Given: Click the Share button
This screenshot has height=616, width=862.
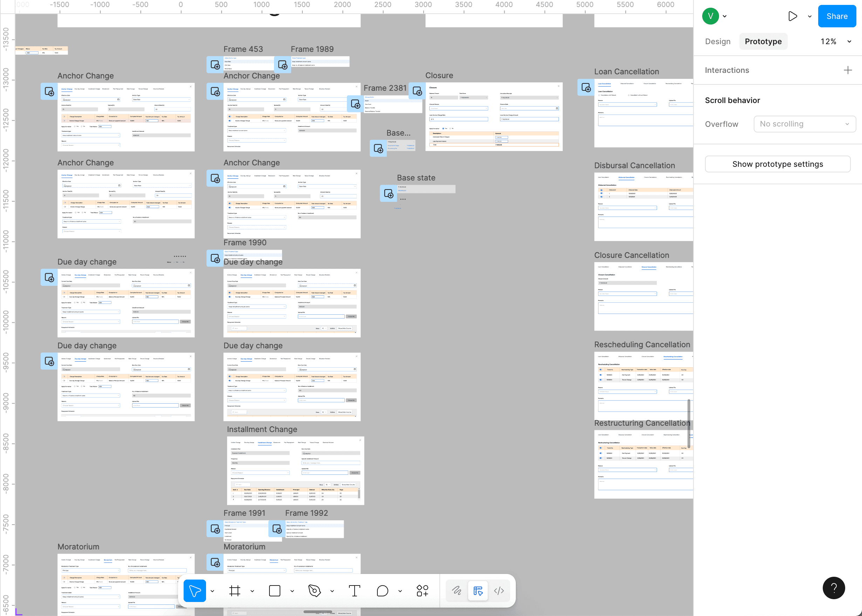Looking at the screenshot, I should coord(836,16).
